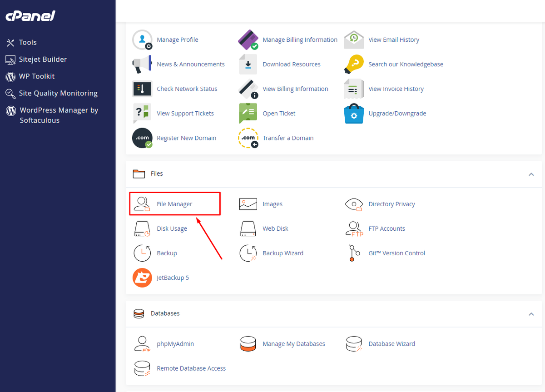The height and width of the screenshot is (392, 545).
Task: Open the View Invoice History link
Action: 396,89
